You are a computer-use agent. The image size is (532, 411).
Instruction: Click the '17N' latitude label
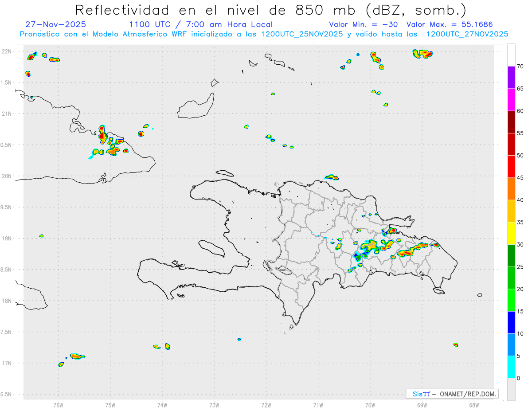click(7, 363)
